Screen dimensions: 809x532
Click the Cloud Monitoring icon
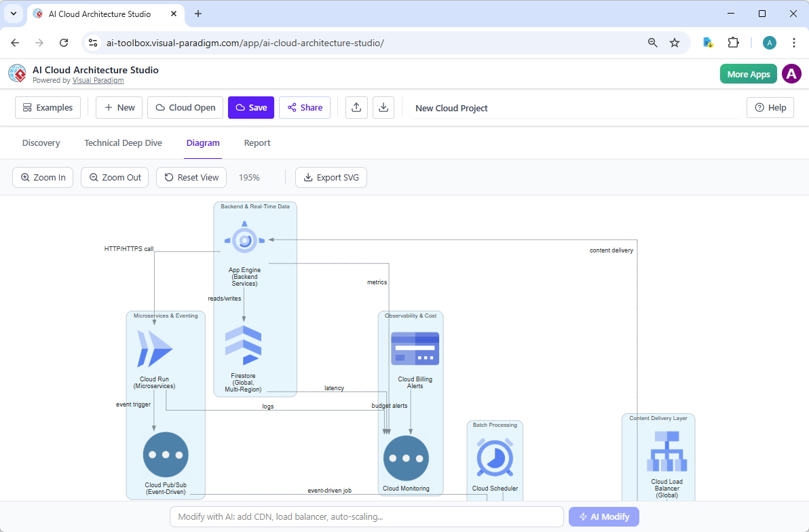point(405,458)
